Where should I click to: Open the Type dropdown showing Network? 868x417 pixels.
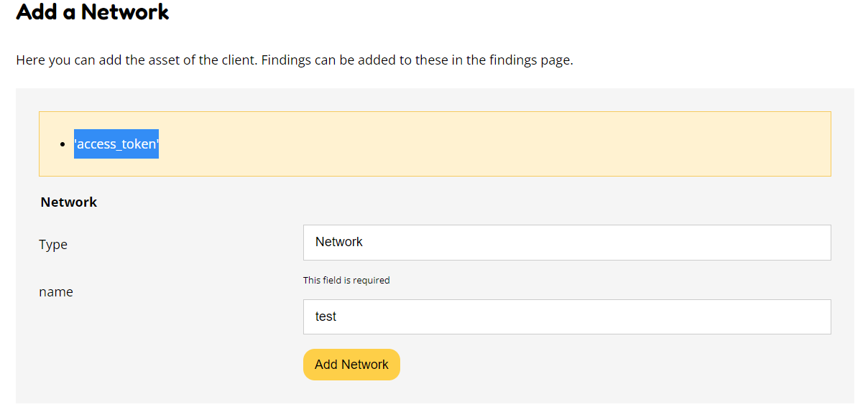point(566,242)
